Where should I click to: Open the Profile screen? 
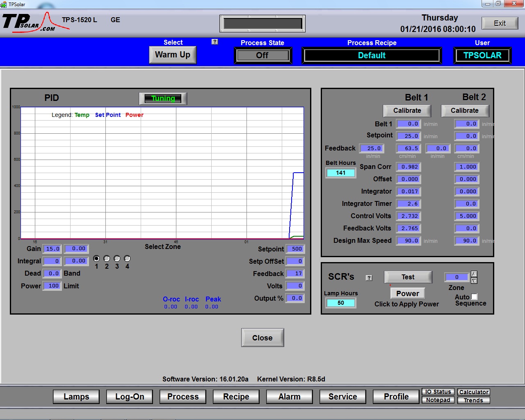396,397
